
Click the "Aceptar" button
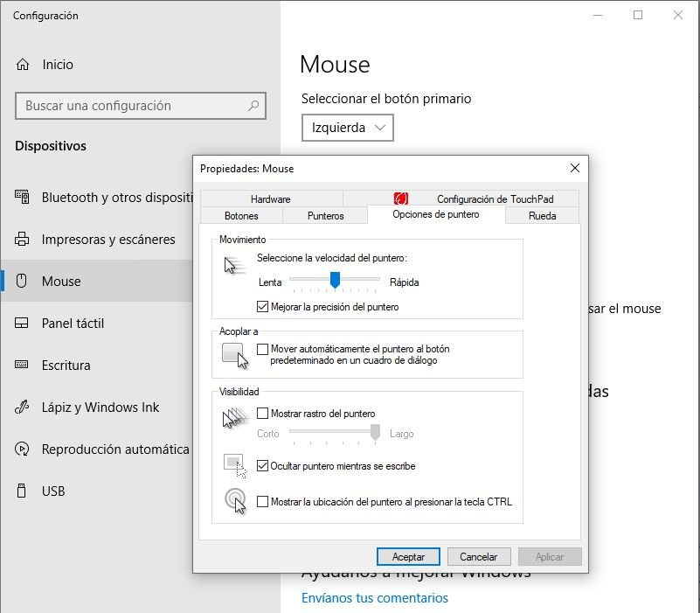[x=407, y=556]
